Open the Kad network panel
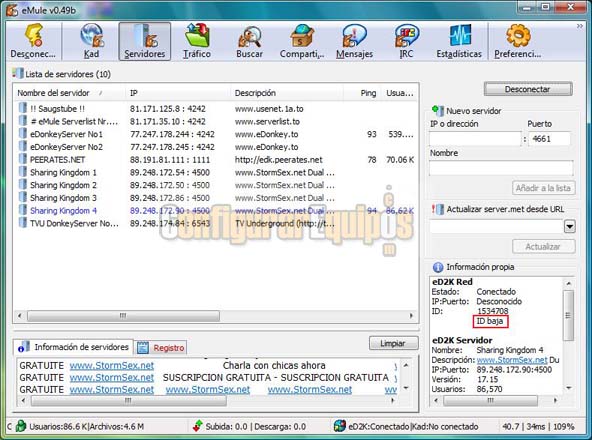The height and width of the screenshot is (440, 592). click(x=91, y=41)
